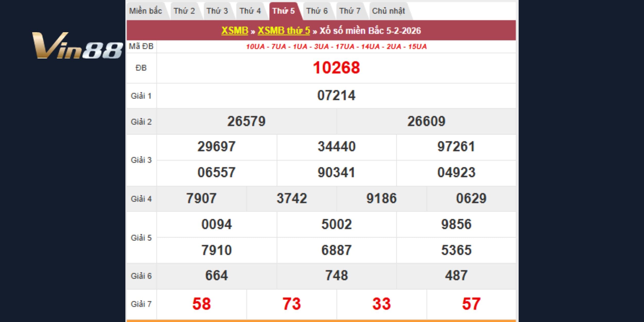
Task: Click the XSMB thứ 5 link
Action: [284, 31]
